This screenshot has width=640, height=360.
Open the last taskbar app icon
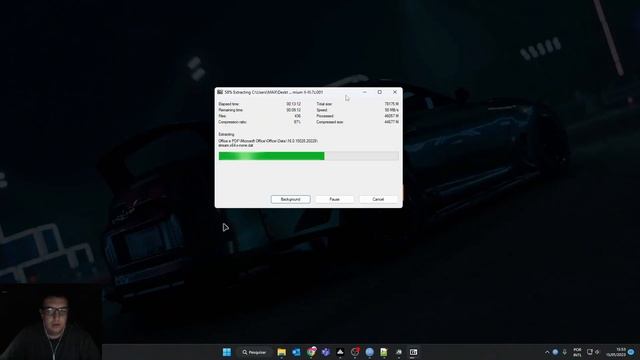tap(413, 352)
